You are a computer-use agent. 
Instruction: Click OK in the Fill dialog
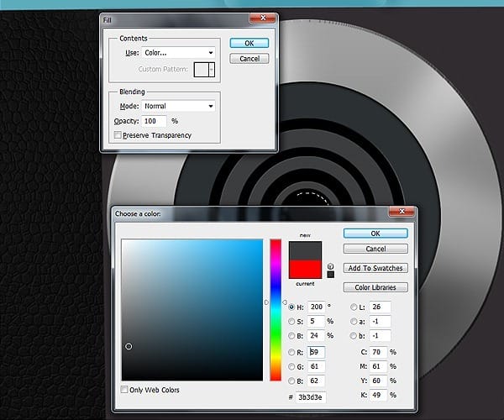(x=249, y=44)
